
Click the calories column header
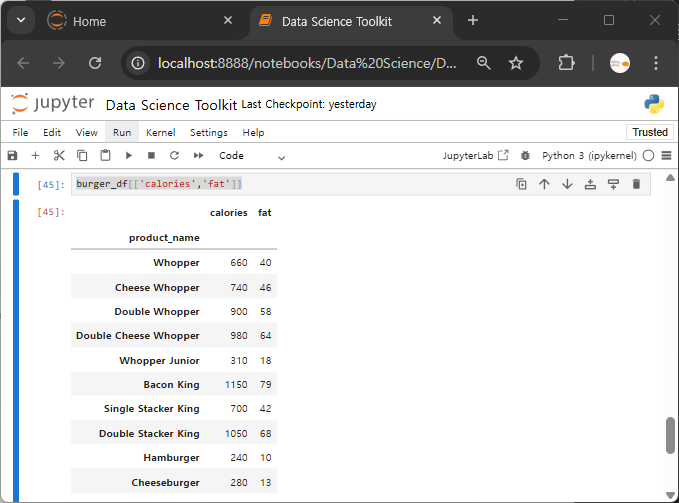[229, 213]
